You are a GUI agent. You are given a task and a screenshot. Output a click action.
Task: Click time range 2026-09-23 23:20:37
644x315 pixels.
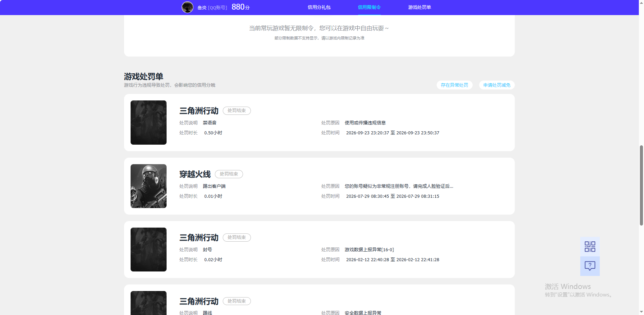pyautogui.click(x=393, y=133)
